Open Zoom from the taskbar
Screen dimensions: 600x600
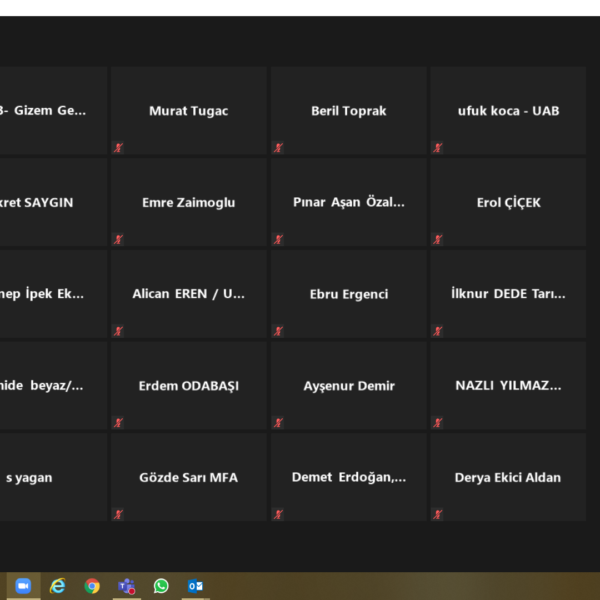[23, 586]
